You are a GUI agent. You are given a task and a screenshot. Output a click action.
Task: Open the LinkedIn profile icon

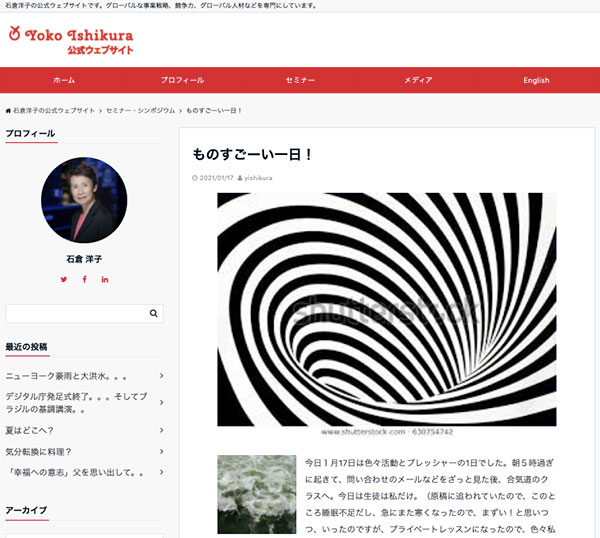coord(105,279)
